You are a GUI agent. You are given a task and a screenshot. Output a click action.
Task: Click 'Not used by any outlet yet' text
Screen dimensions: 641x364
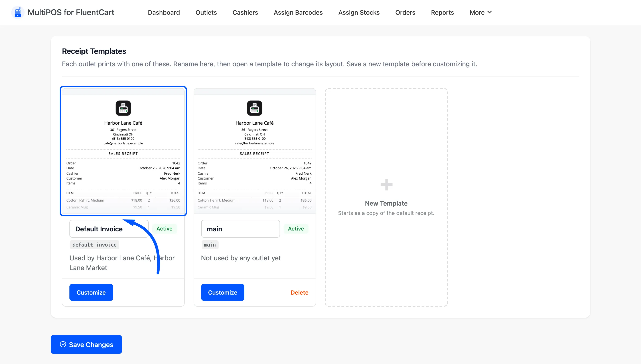[x=241, y=258]
